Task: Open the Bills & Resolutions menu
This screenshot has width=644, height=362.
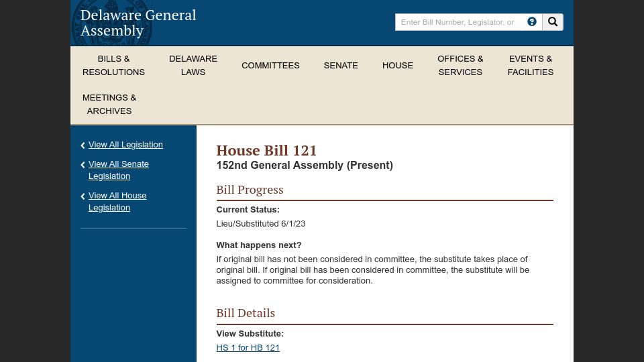Action: coord(114,65)
